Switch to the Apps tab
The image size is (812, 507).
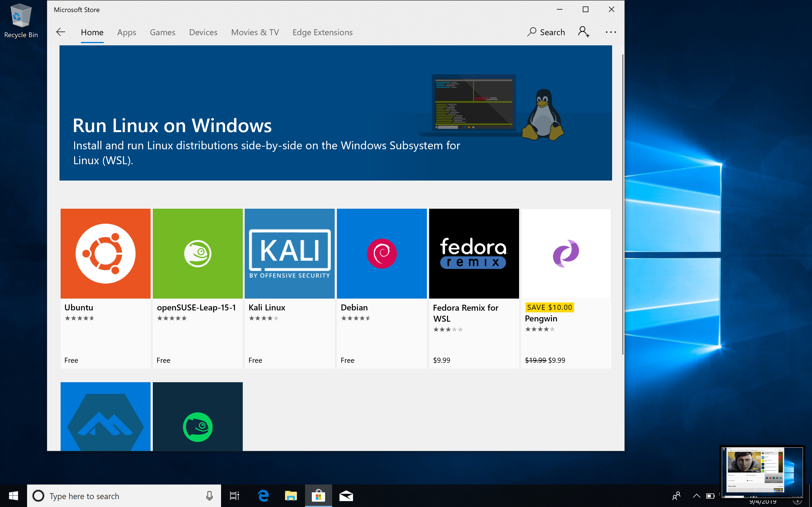point(127,32)
